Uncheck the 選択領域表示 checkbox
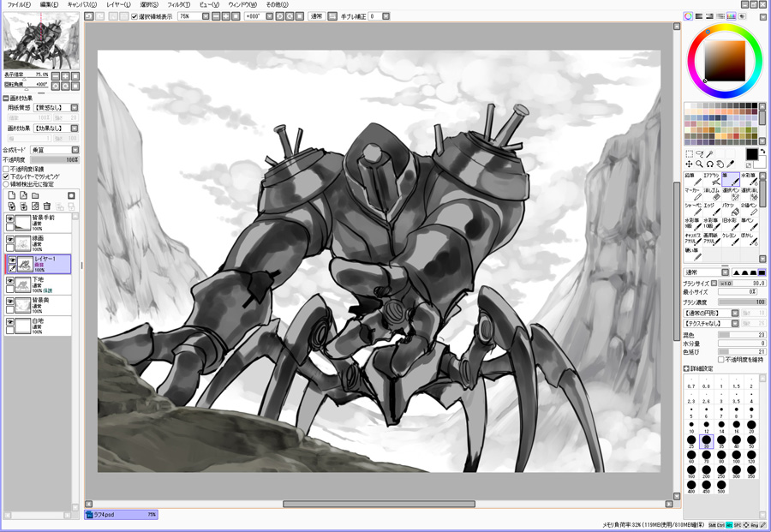 (134, 16)
